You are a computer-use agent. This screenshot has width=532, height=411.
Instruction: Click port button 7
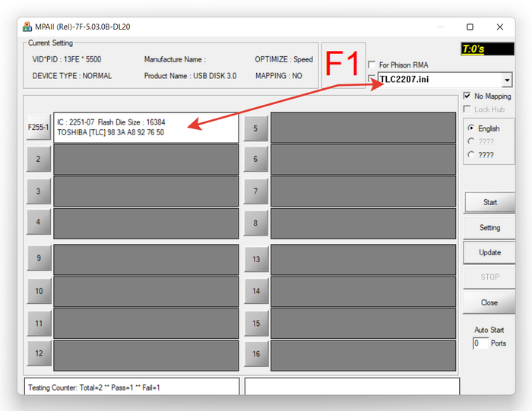pyautogui.click(x=255, y=191)
